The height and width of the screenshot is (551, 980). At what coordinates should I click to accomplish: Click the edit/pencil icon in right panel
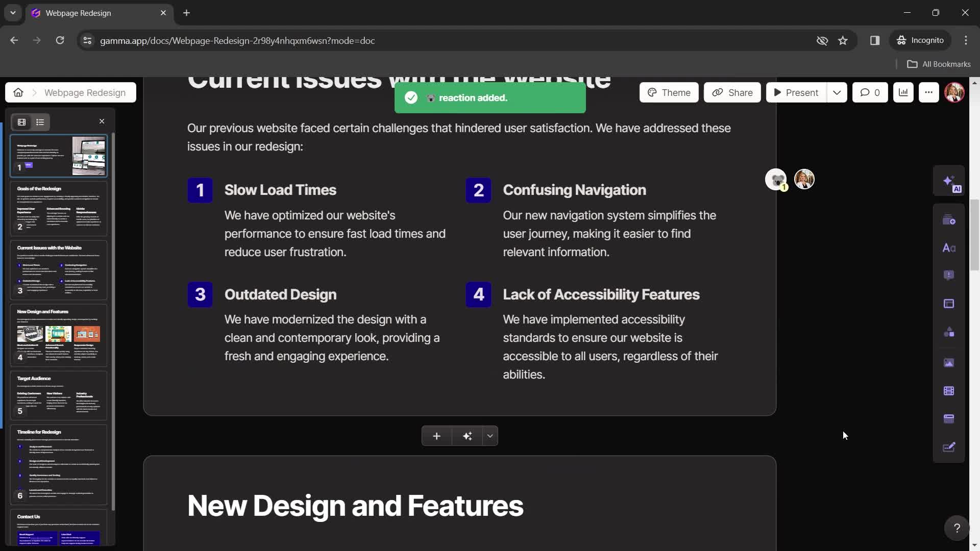pos(950,446)
